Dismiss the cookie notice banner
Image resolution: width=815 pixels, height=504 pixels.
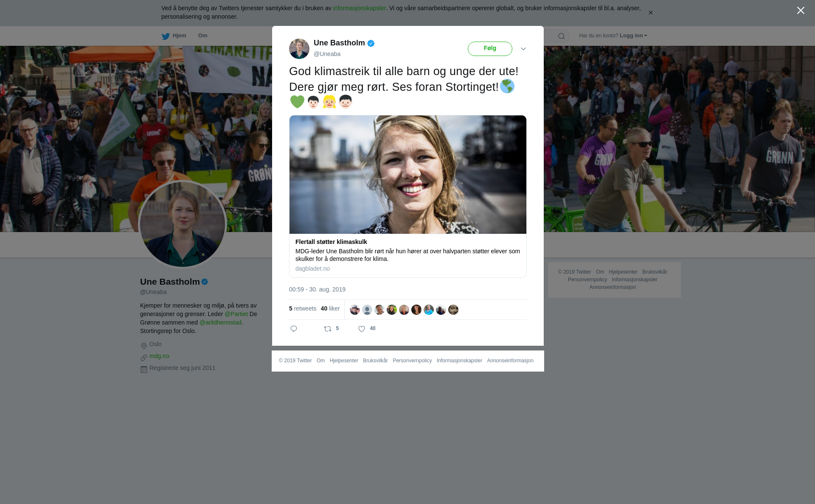click(x=650, y=13)
